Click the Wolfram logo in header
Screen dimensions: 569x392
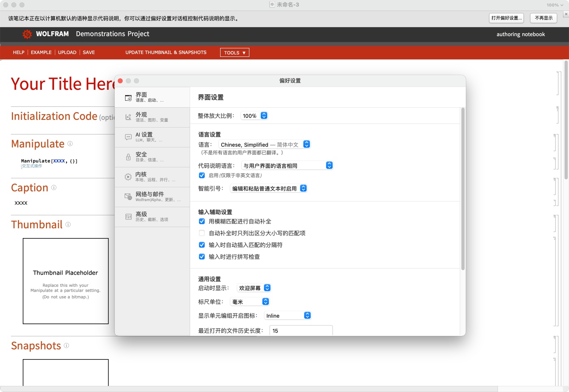[x=27, y=34]
